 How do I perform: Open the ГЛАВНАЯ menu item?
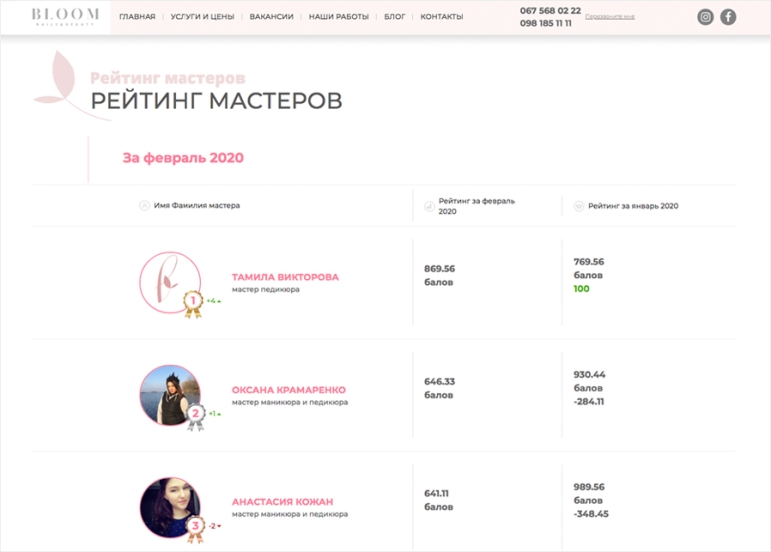click(137, 17)
